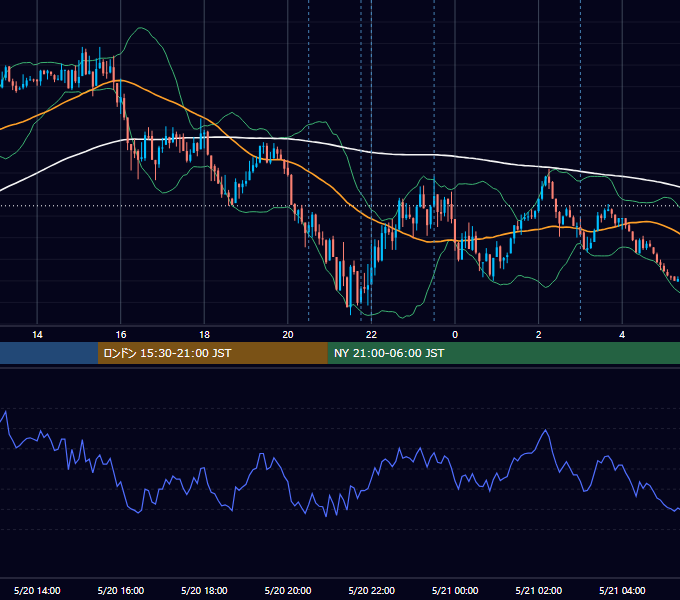This screenshot has height=600, width=680.
Task: Click the blue session bar before ロンドン
Action: pyautogui.click(x=49, y=353)
